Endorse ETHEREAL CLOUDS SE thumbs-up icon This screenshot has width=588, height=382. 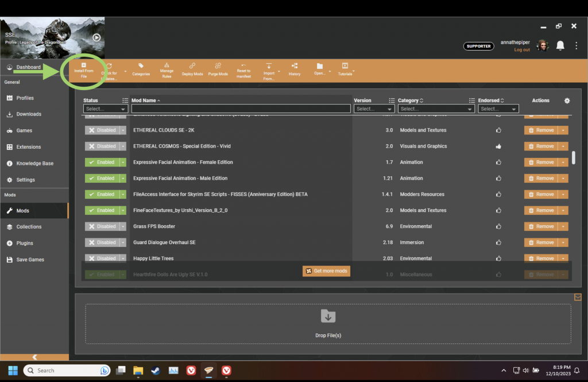pyautogui.click(x=498, y=130)
